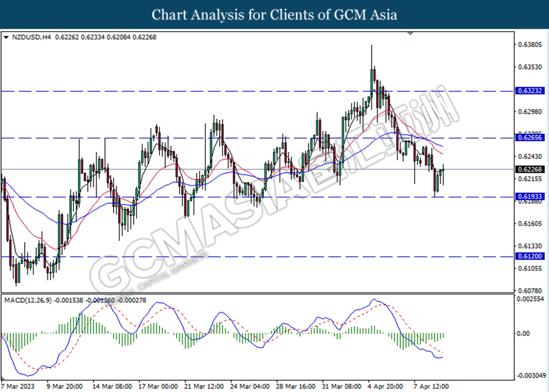Click the 0.63232 resistance level label

530,91
